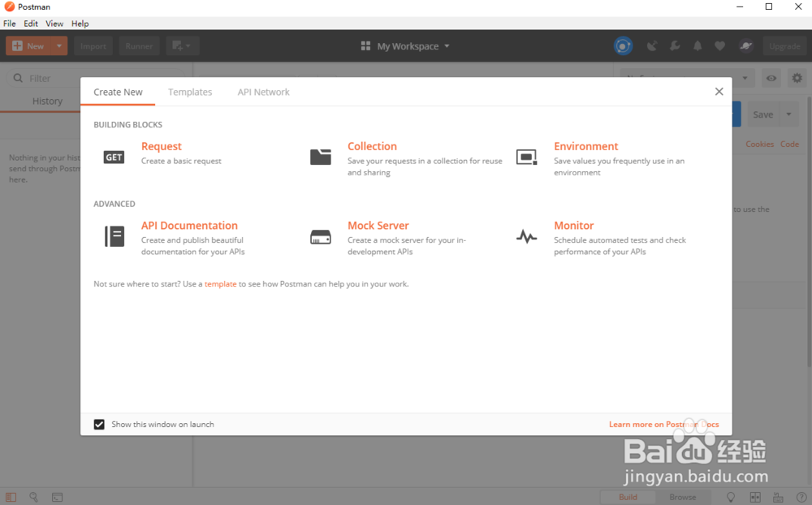Screen dimensions: 812x505
Task: Open the Code link
Action: 790,144
